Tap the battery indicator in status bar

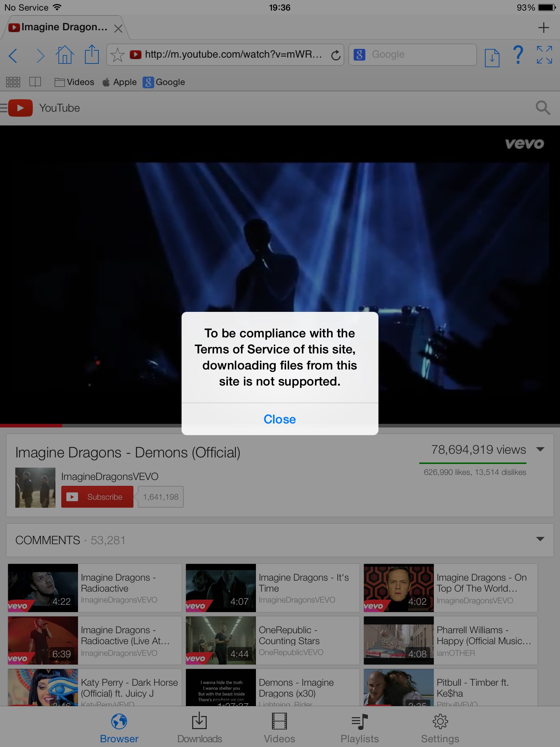pos(547,7)
